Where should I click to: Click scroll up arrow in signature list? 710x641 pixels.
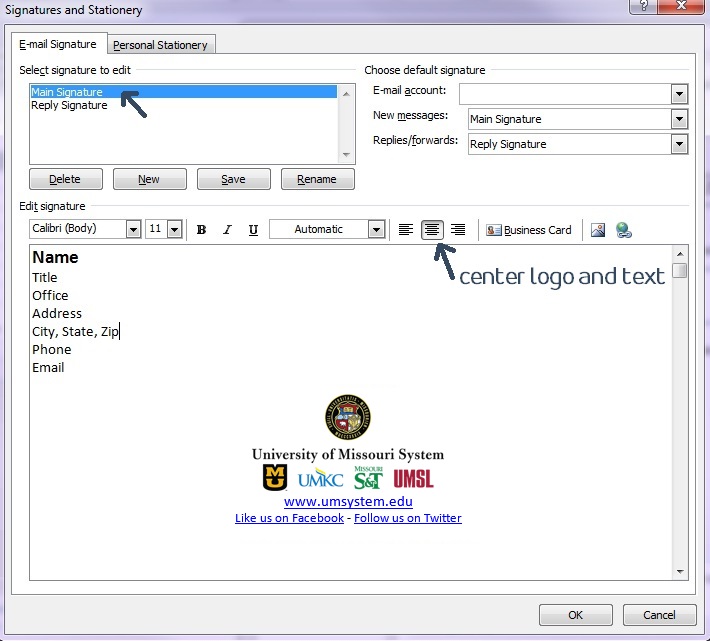[346, 94]
